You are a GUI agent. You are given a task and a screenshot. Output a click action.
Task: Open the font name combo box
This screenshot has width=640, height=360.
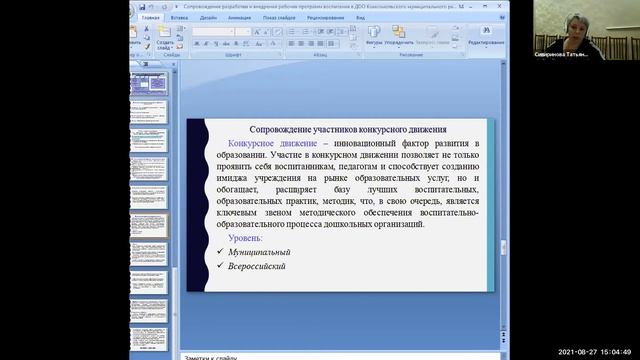point(213,32)
